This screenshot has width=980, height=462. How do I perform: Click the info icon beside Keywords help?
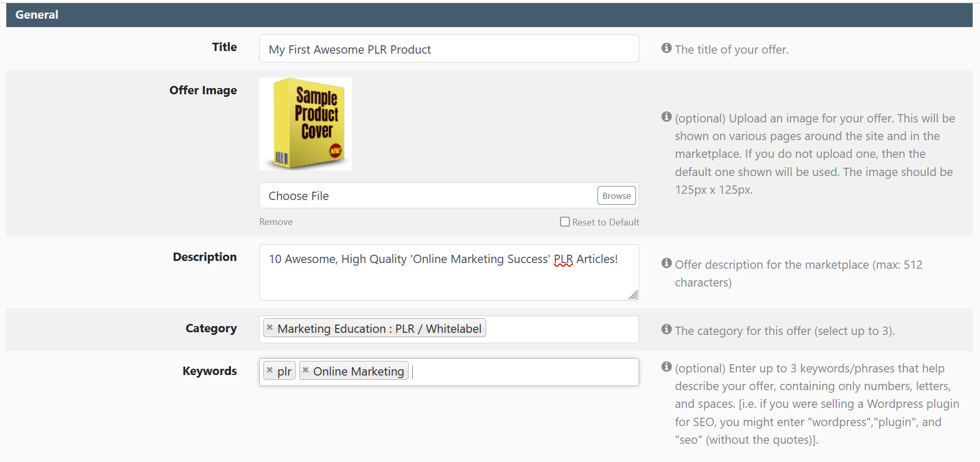666,367
